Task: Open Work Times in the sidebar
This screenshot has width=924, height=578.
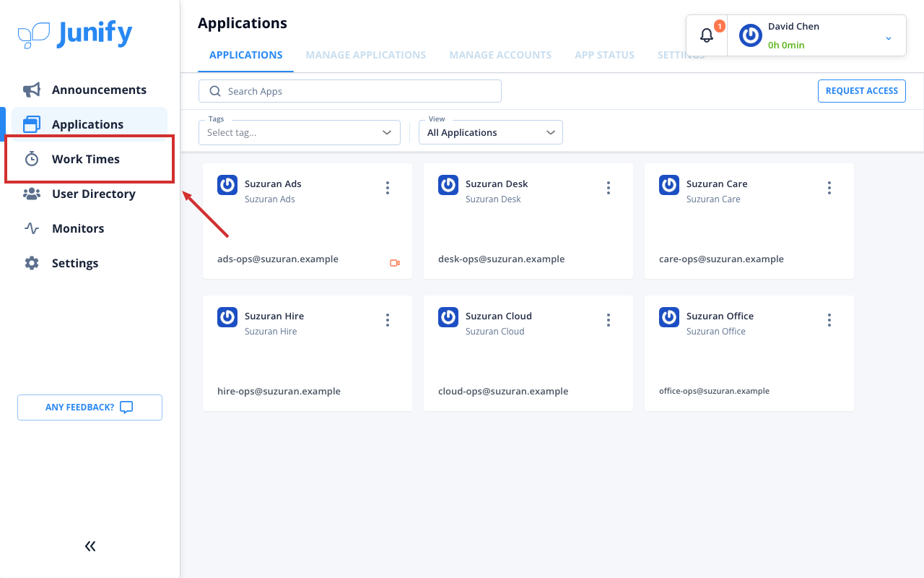Action: [90, 159]
